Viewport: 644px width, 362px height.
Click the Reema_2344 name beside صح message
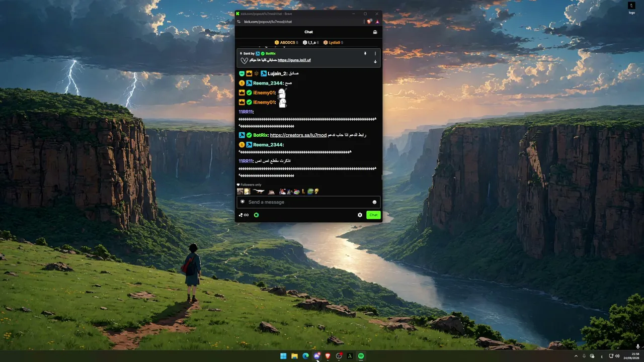coord(268,83)
